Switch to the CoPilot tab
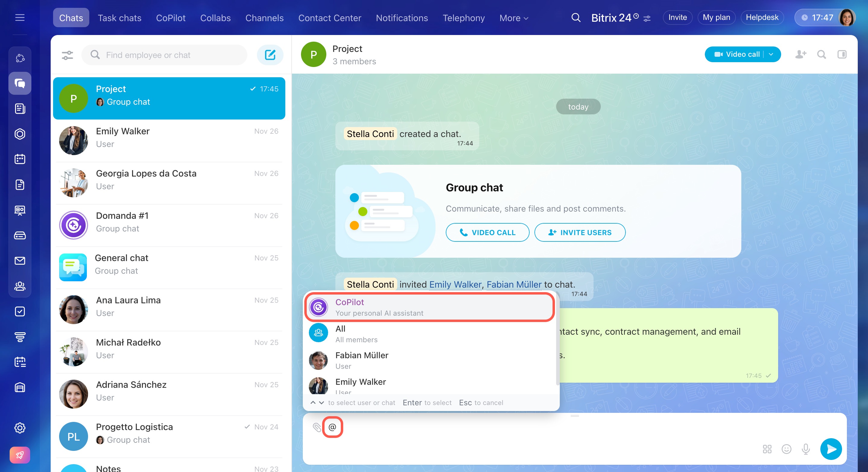The image size is (868, 472). (170, 18)
